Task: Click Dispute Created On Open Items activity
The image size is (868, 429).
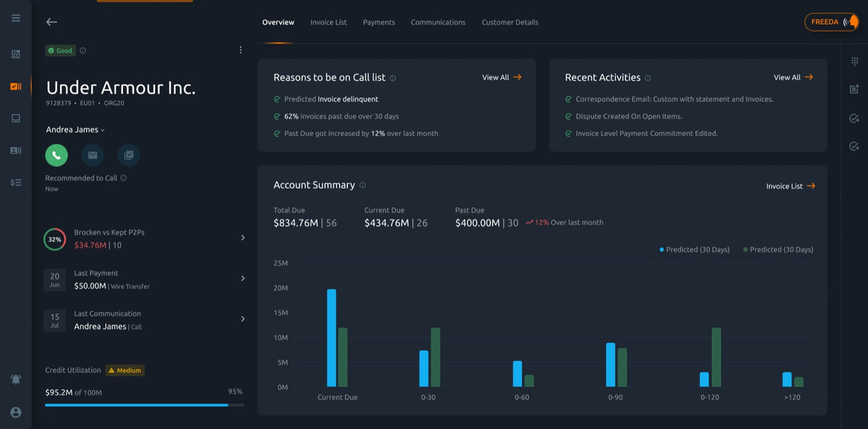Action: click(623, 117)
